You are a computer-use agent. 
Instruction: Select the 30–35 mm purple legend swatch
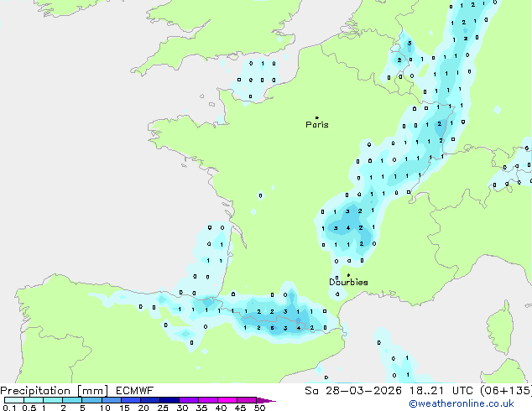(x=189, y=400)
